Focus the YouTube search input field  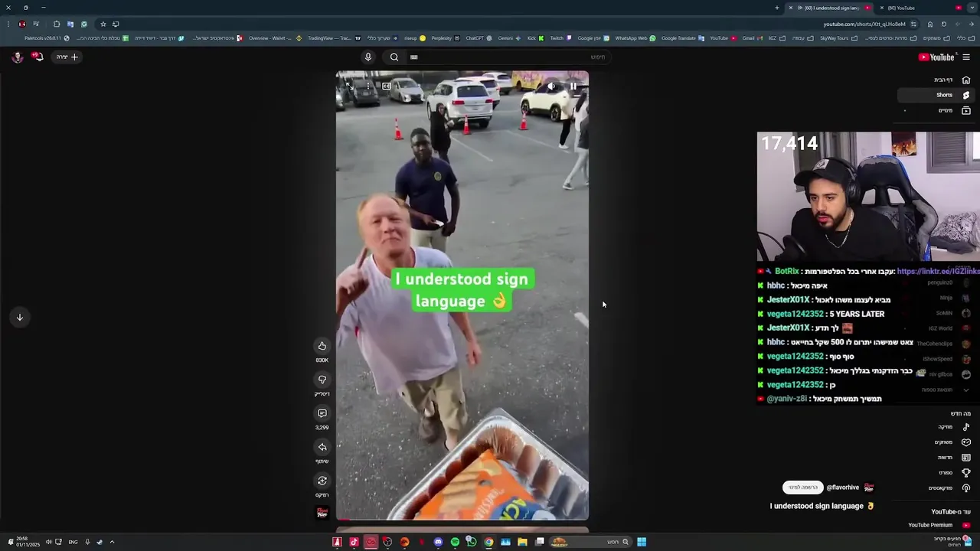(509, 57)
